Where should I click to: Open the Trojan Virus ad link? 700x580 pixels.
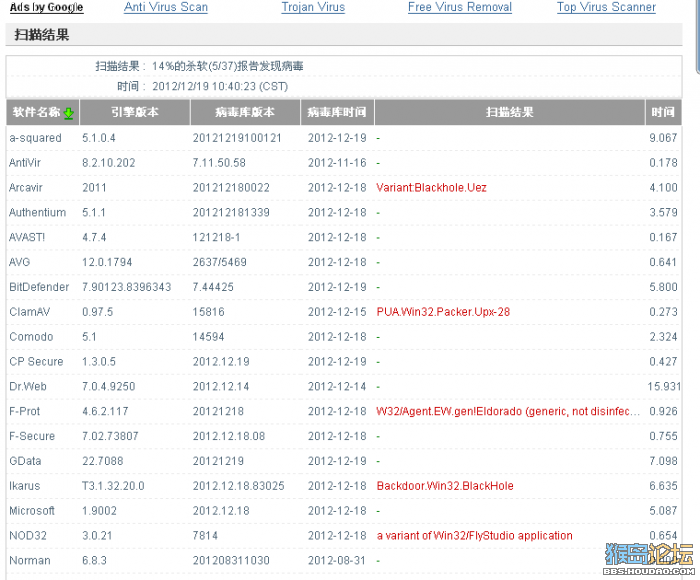(313, 7)
